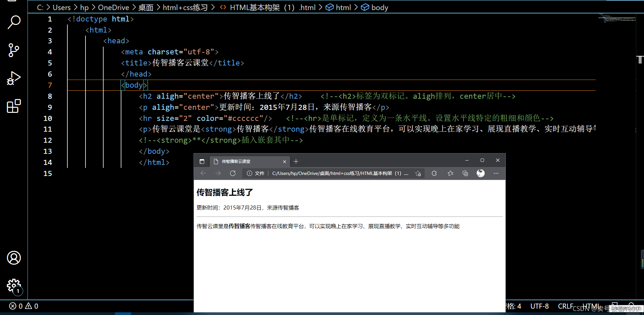644x315 pixels.
Task: Select the Users breadcrumb
Action: point(62,7)
